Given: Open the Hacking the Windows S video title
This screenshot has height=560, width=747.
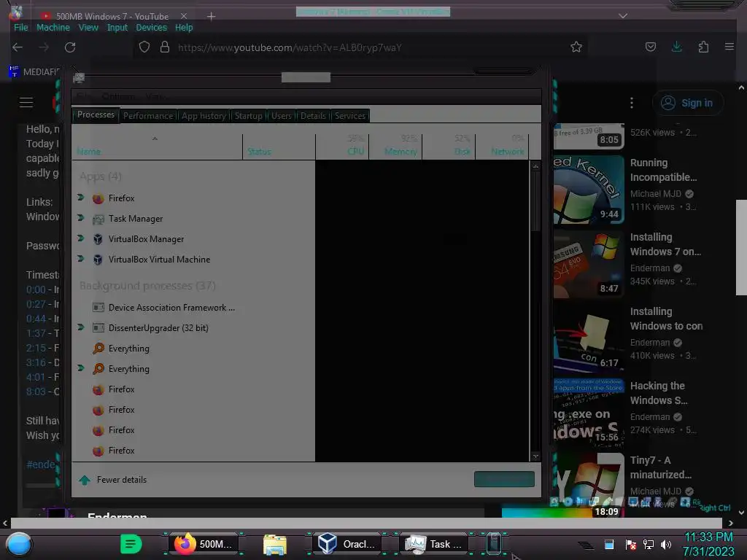Looking at the screenshot, I should point(659,393).
